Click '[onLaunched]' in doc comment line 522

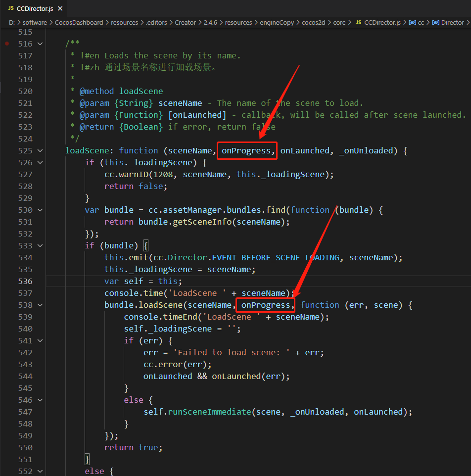(x=197, y=115)
